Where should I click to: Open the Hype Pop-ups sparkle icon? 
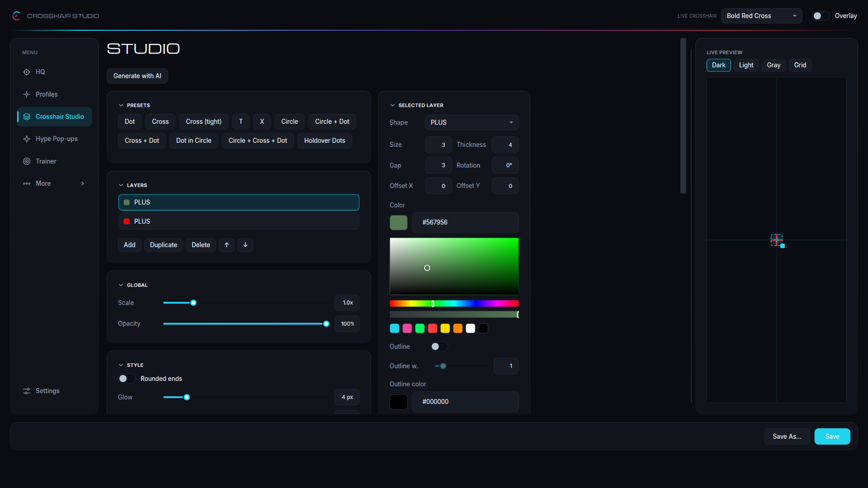point(27,139)
